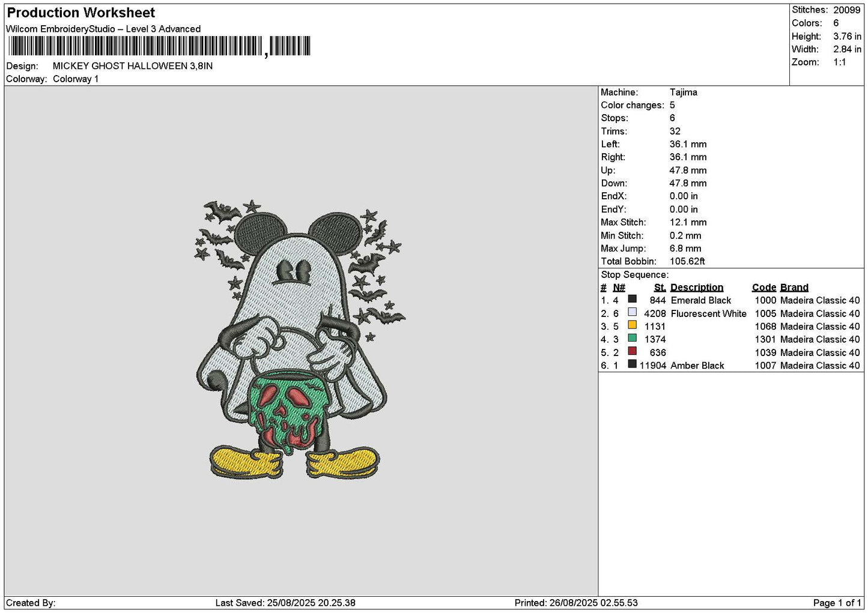Click the 'Colorway 1' value

(x=76, y=79)
